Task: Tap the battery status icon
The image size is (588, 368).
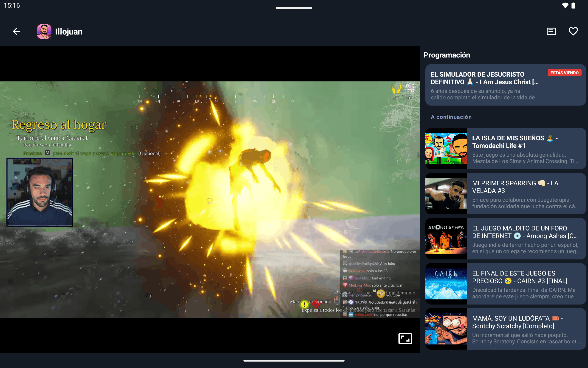Action: tap(574, 5)
